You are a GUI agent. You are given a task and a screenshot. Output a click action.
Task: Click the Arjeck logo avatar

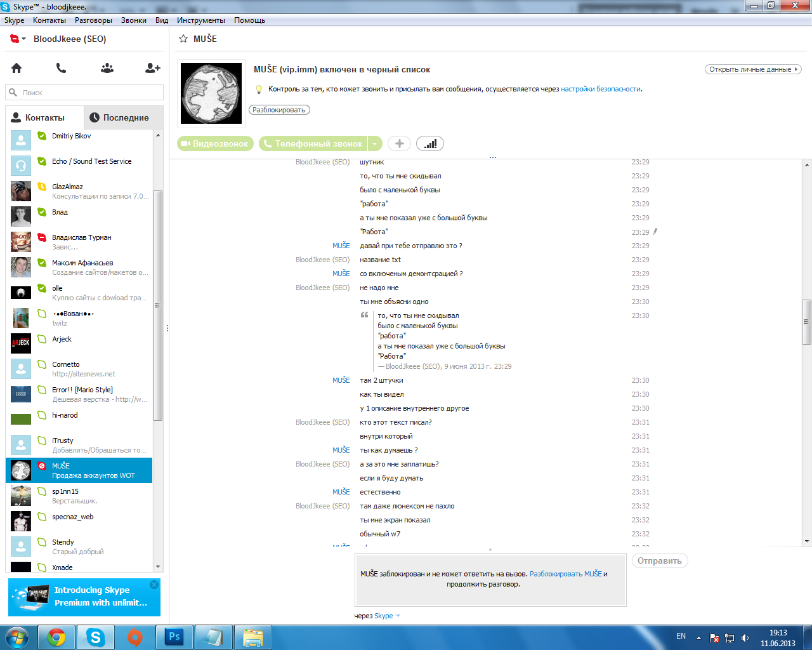tap(21, 343)
